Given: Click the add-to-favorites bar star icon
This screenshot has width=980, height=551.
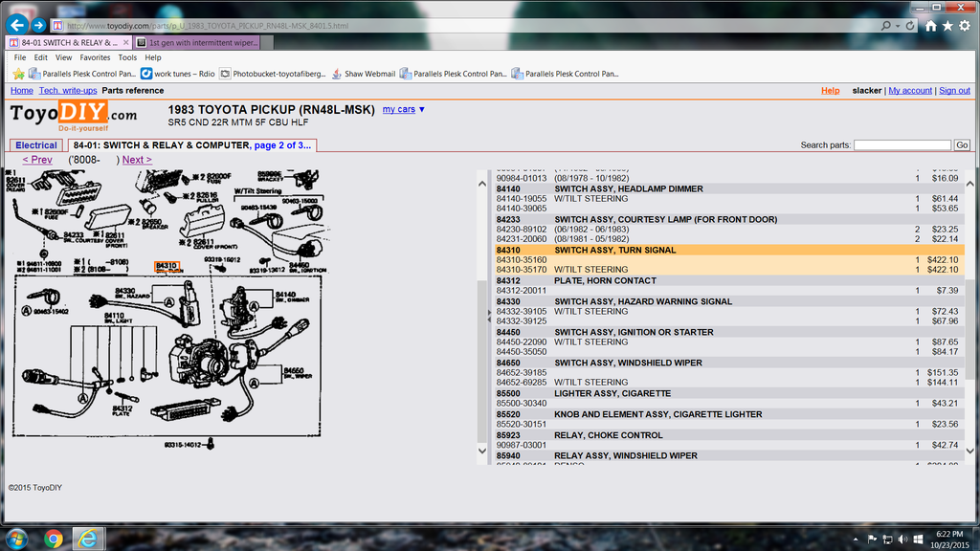Looking at the screenshot, I should [18, 74].
